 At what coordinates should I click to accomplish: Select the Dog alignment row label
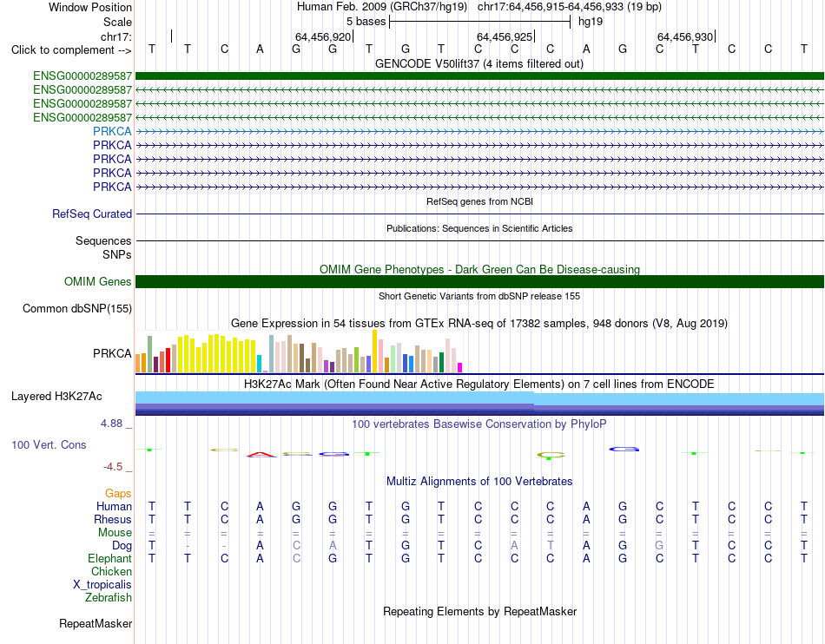pos(122,546)
